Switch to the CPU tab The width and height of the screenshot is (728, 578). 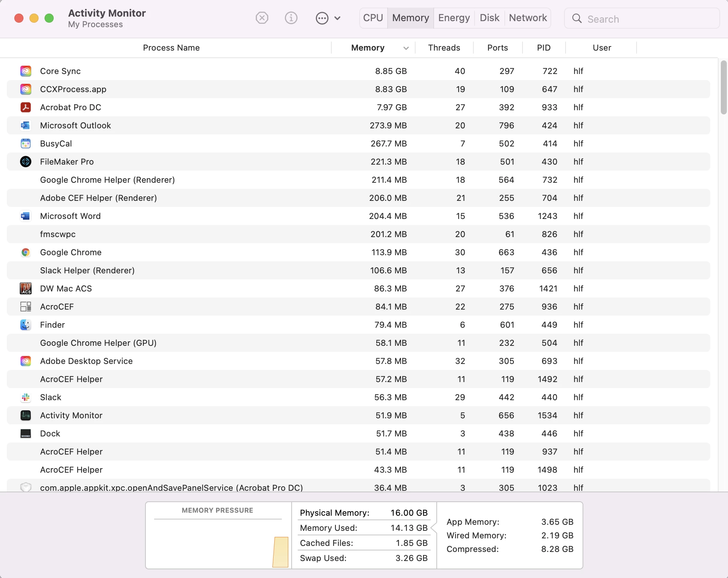[x=373, y=18]
